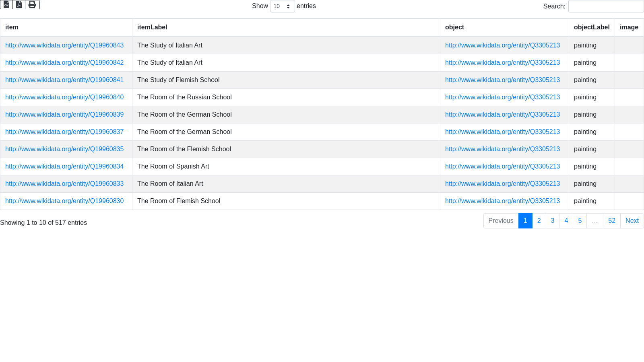Open the Show entries count dropdown
This screenshot has width=644, height=362.
click(282, 6)
